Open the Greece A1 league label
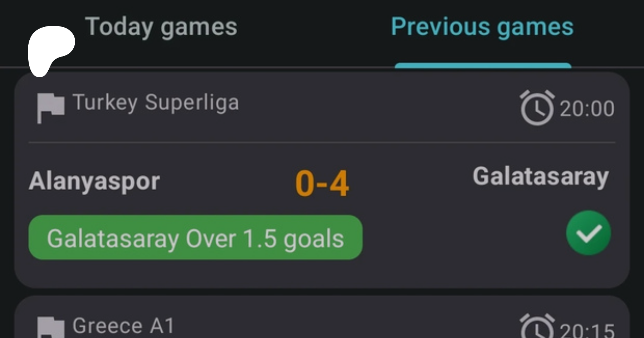Image resolution: width=644 pixels, height=338 pixels. 123,326
